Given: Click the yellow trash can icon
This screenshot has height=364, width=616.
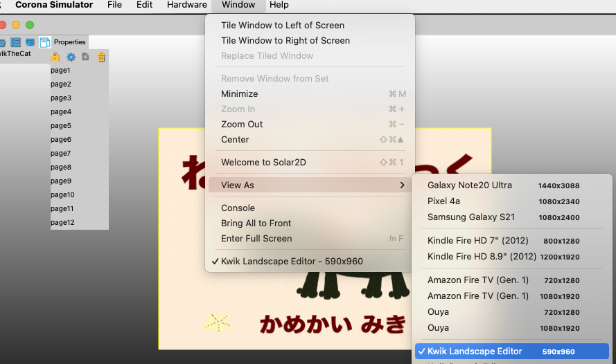Looking at the screenshot, I should coord(101,57).
